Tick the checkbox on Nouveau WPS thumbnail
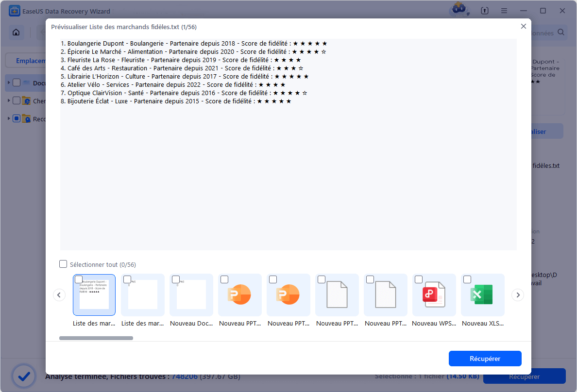577x392 pixels. click(419, 279)
